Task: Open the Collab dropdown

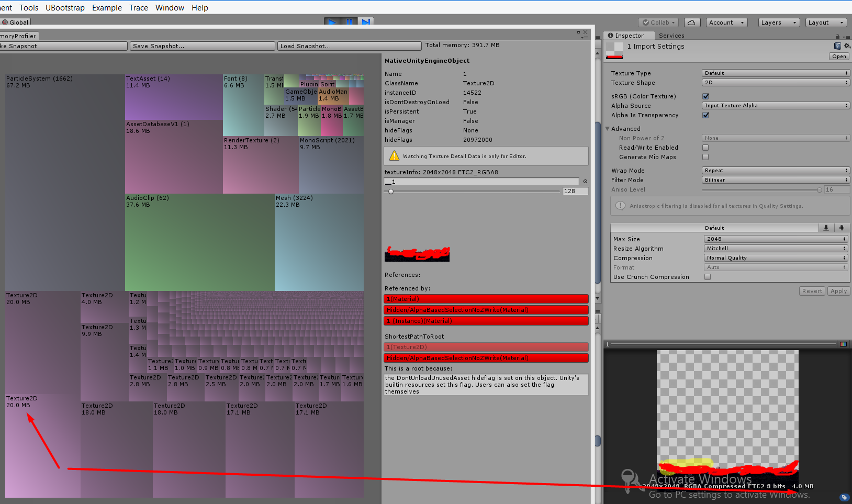Action: (x=658, y=23)
